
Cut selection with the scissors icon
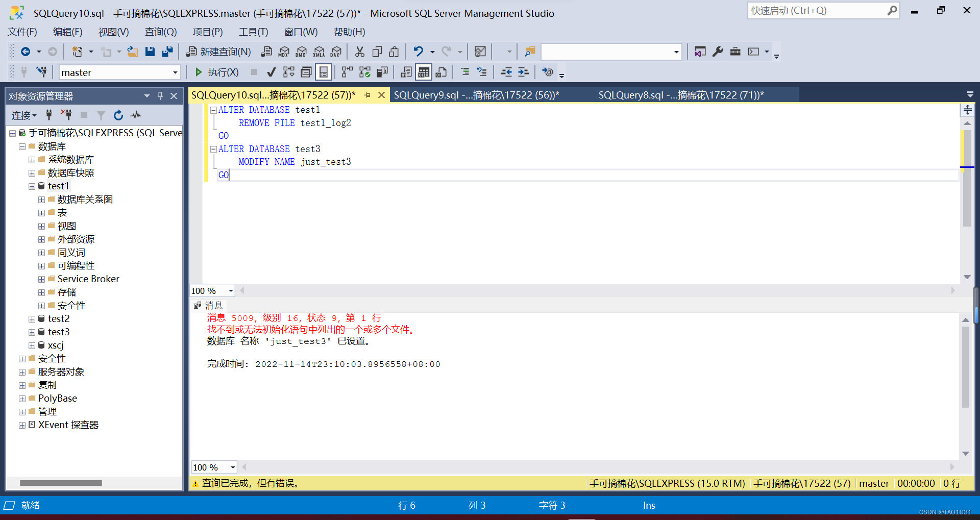[x=360, y=52]
